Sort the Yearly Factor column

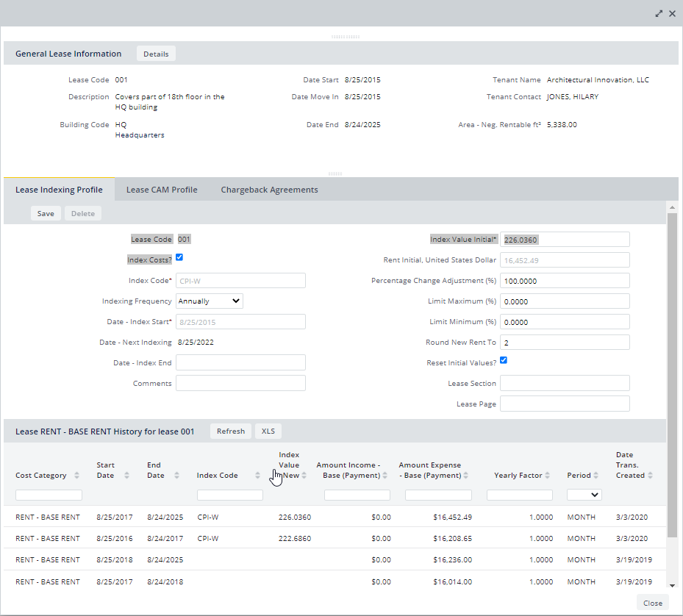[x=548, y=475]
